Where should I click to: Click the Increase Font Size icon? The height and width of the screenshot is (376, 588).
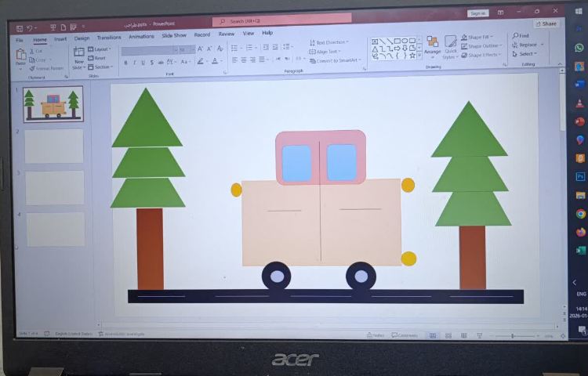coord(199,49)
